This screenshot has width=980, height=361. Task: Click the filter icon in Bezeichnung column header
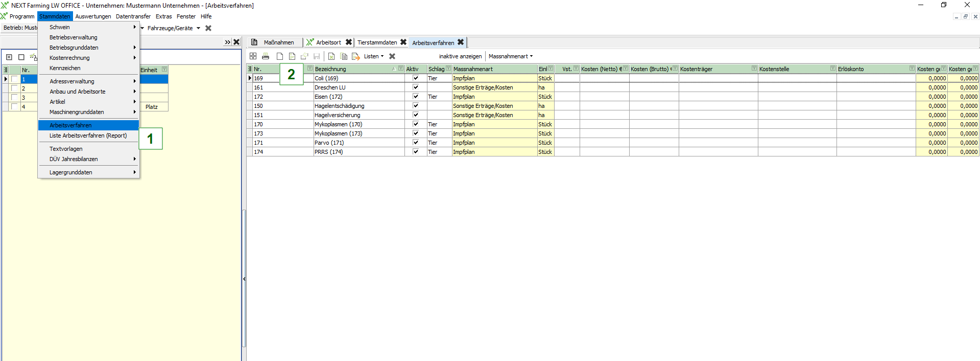point(400,69)
